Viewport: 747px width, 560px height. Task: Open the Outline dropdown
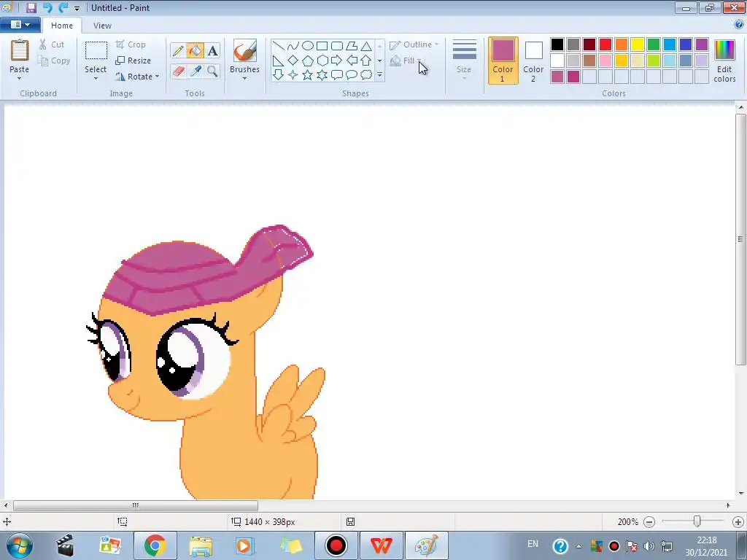coord(414,44)
